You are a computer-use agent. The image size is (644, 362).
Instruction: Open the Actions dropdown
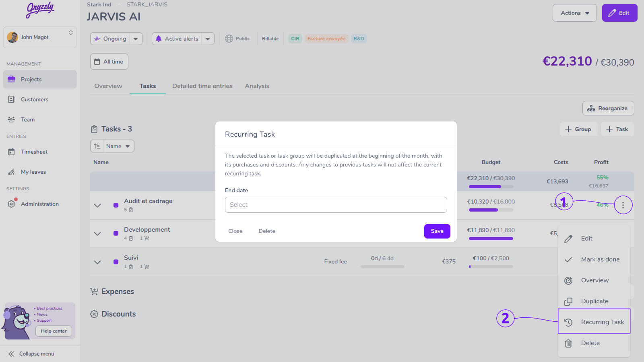(575, 13)
